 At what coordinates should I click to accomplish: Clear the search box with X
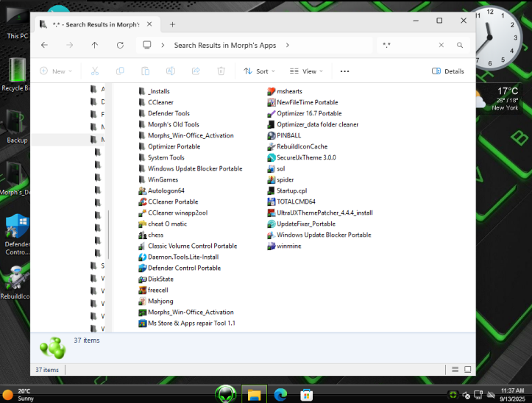441,45
